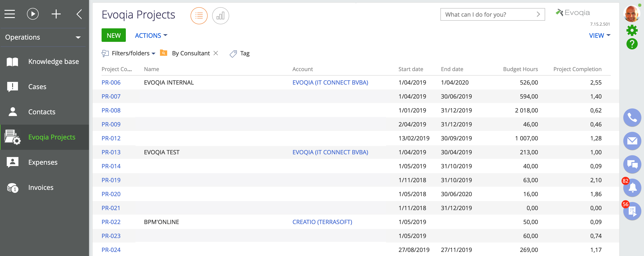Select the By Consultant folder filter
The height and width of the screenshot is (256, 644).
pos(191,53)
